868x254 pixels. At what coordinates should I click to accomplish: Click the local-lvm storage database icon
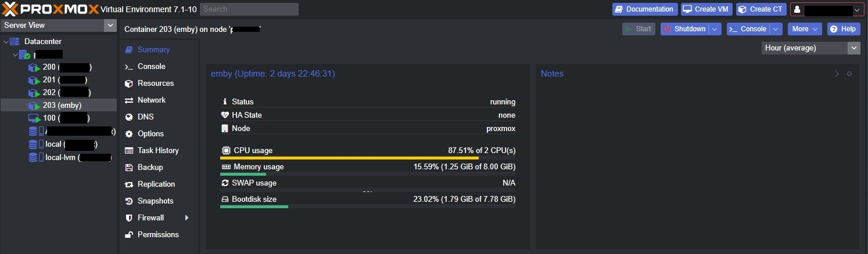(34, 157)
